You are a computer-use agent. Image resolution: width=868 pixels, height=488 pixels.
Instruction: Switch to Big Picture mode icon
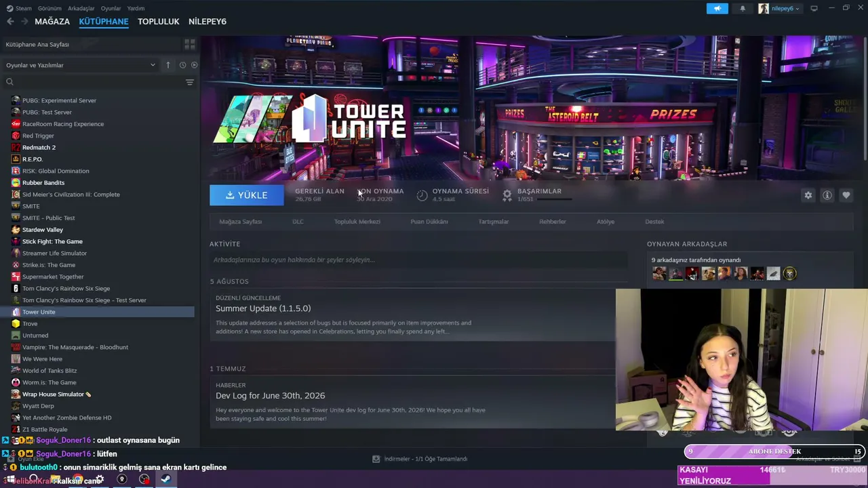[814, 8]
